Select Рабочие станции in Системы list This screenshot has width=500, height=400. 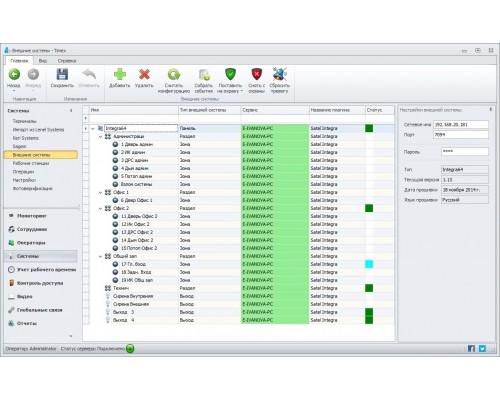click(x=31, y=163)
